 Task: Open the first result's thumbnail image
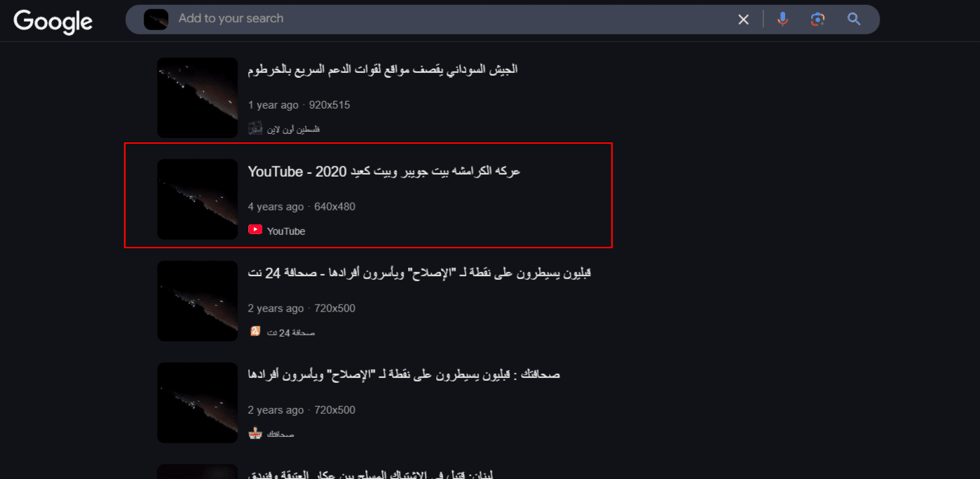pyautogui.click(x=198, y=97)
